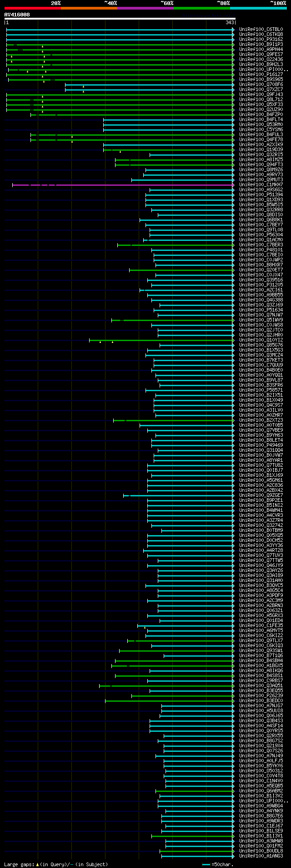291x868 pixels.
Task: Select hit label UniRef100_P48101
Action: [261, 250]
